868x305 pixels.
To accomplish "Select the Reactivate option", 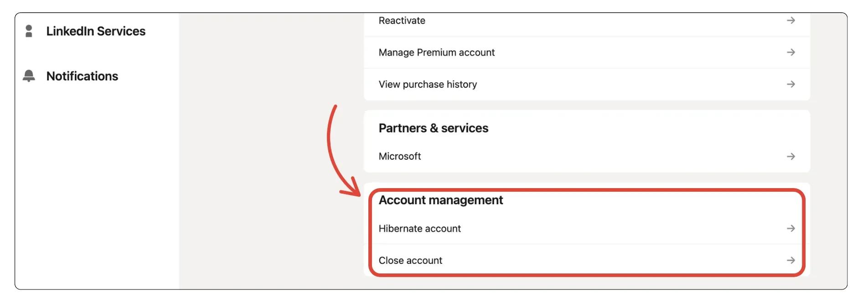I will click(402, 21).
